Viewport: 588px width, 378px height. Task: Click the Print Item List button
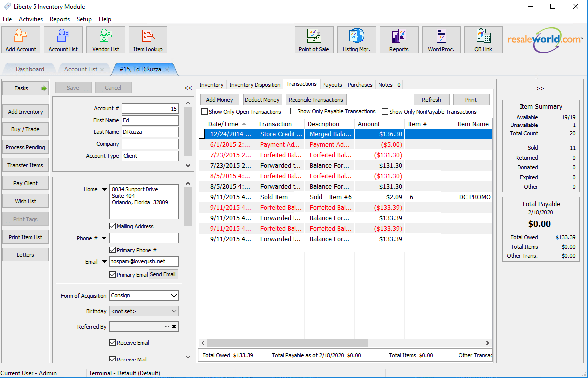click(x=25, y=237)
